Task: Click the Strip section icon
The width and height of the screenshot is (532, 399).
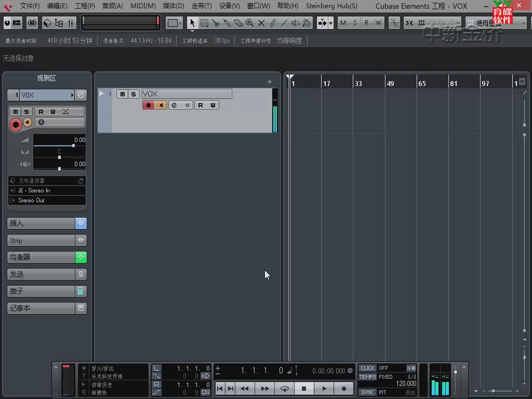Action: tap(81, 240)
